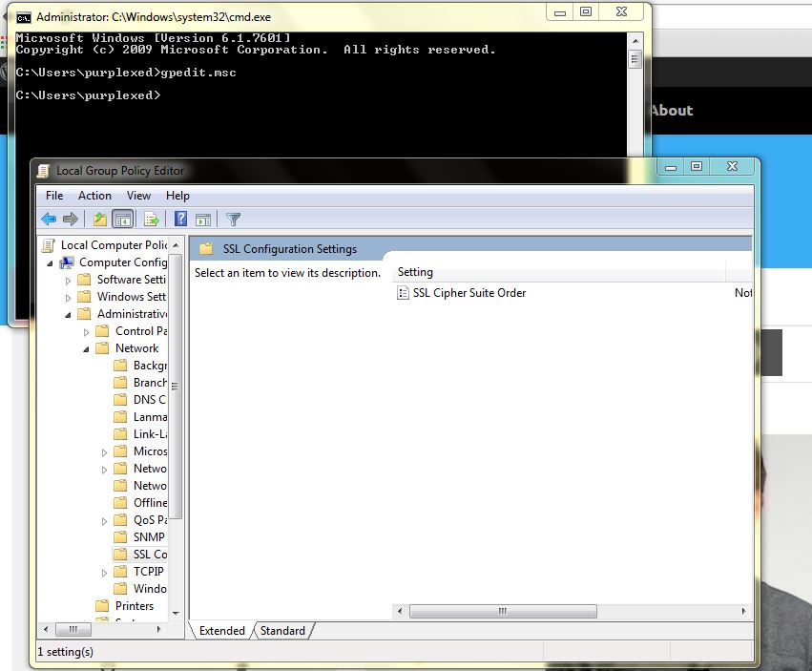The height and width of the screenshot is (671, 812).
Task: Click the Filter icon in the toolbar
Action: pyautogui.click(x=233, y=219)
